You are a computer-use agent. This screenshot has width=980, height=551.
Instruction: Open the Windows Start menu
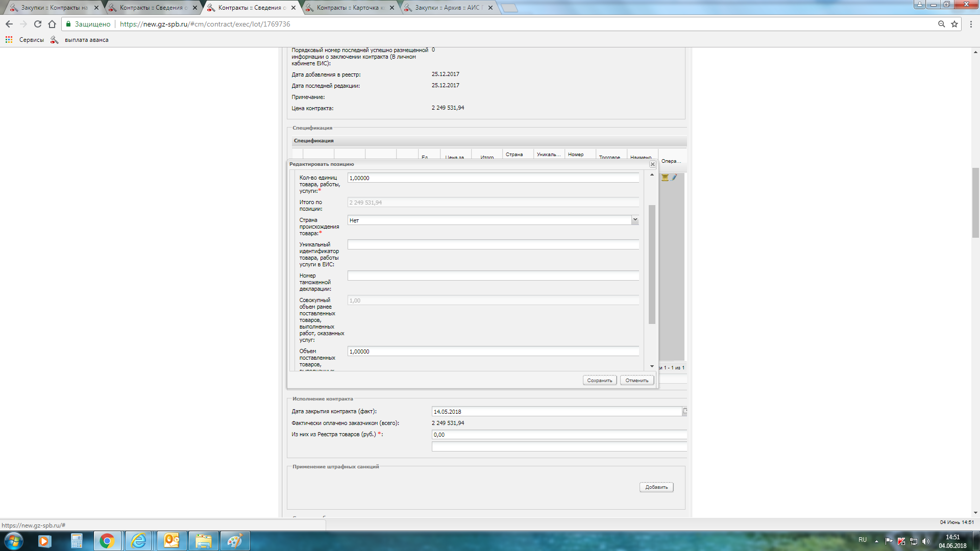click(13, 541)
